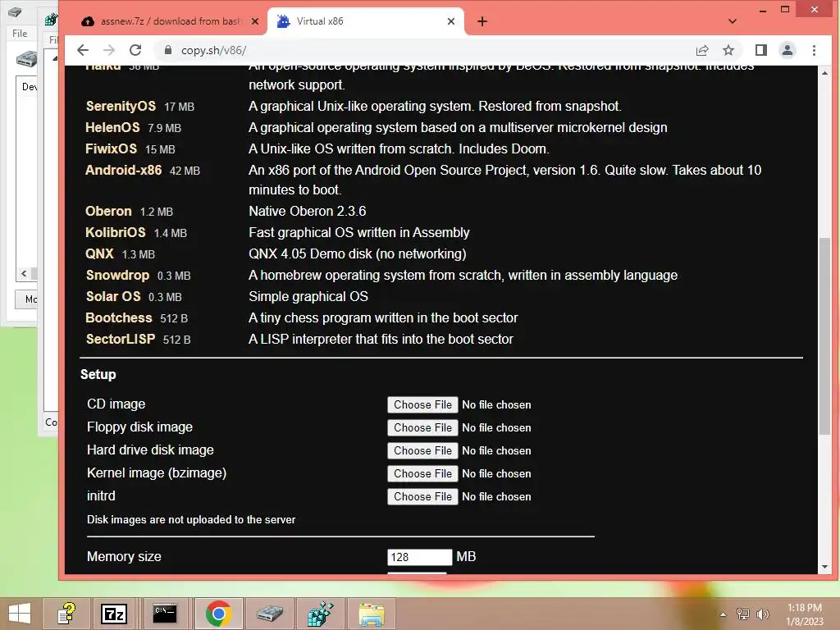Open 7-Zip from the taskbar
The width and height of the screenshot is (840, 630).
[113, 614]
